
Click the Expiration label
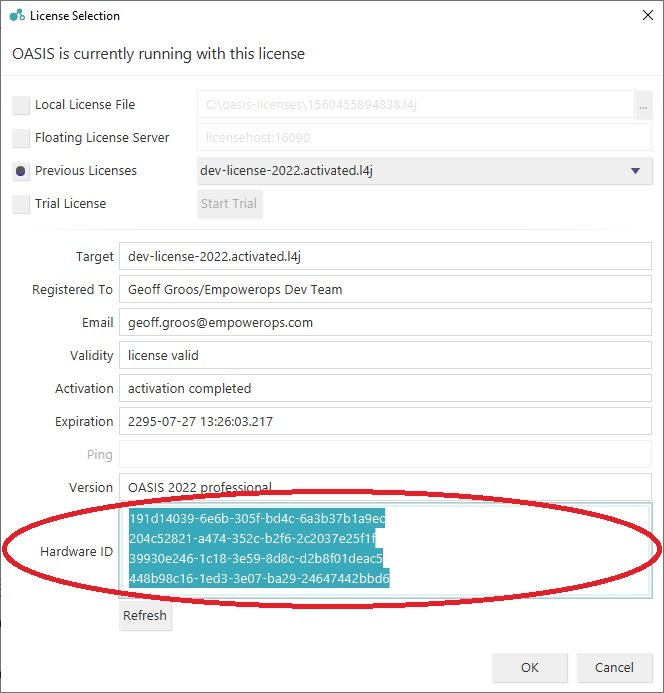[84, 422]
